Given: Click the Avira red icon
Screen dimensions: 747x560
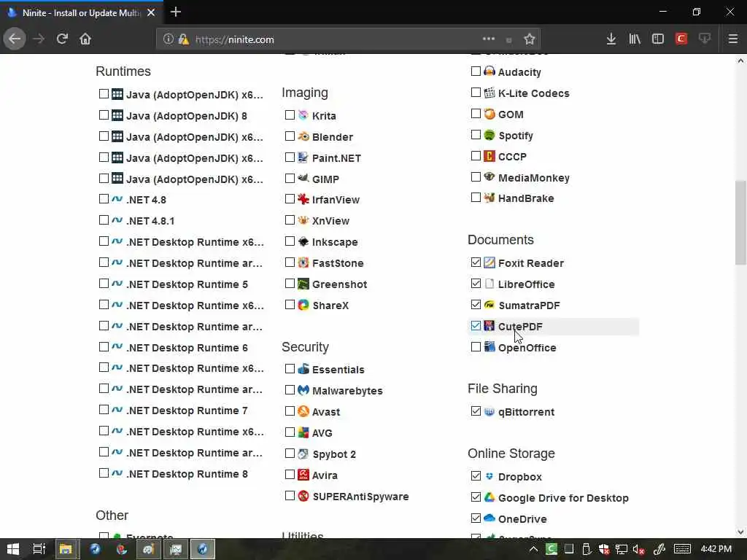Looking at the screenshot, I should [303, 475].
